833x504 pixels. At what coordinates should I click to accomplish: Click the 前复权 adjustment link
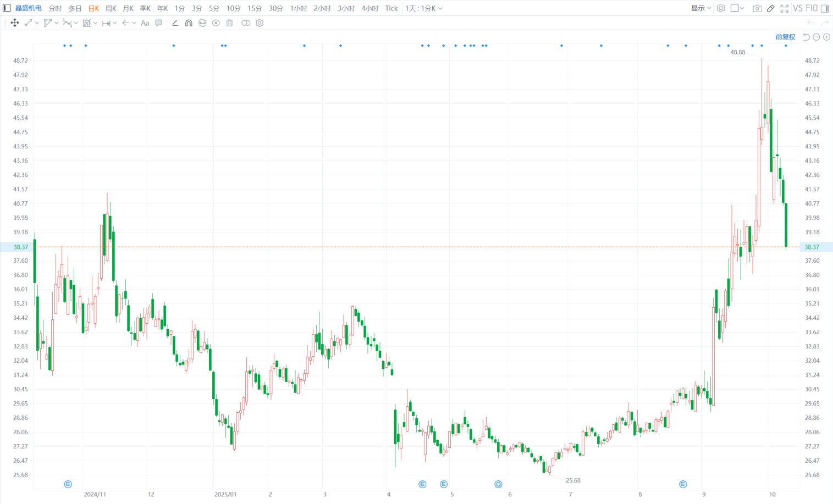(x=785, y=37)
